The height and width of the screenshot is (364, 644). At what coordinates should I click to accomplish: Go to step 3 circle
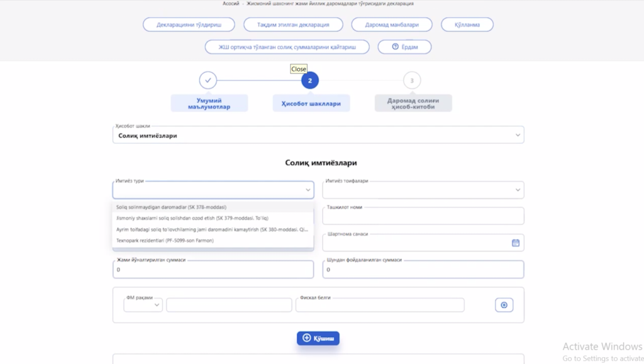412,80
